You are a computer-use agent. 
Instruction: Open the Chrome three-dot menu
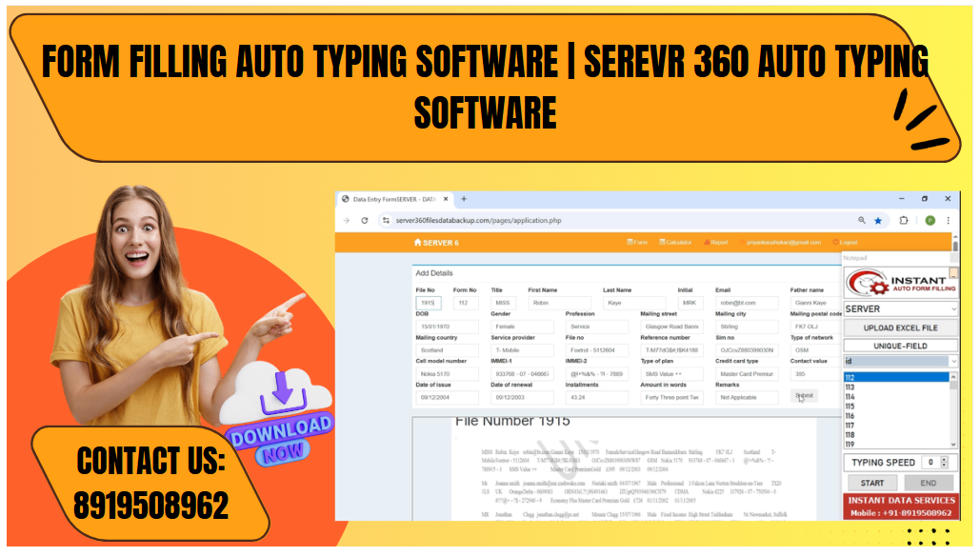coord(949,220)
